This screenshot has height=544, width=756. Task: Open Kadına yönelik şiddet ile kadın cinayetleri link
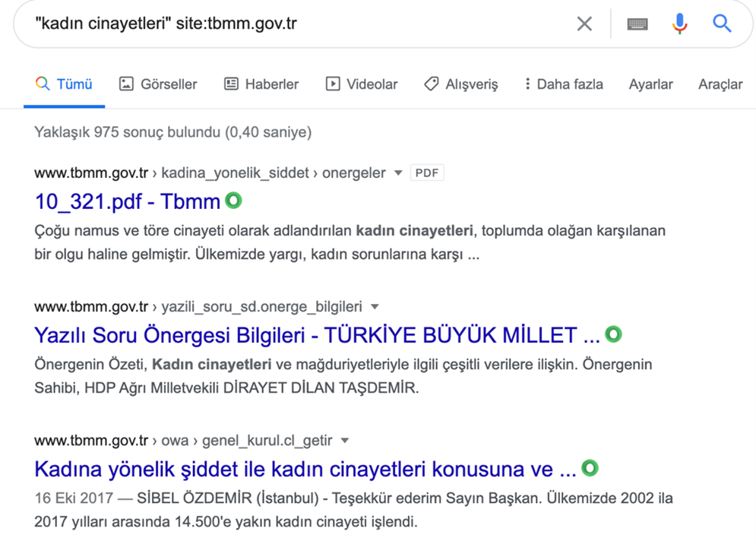(305, 469)
